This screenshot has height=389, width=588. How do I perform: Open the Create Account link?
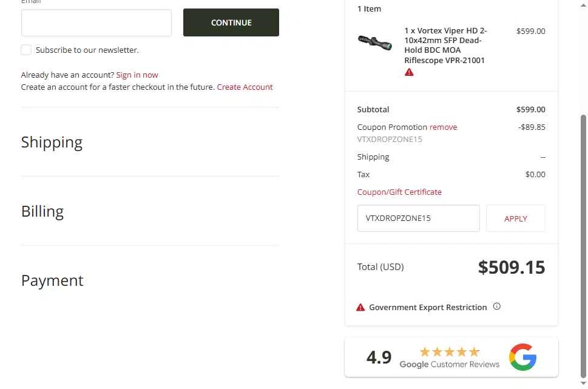tap(245, 87)
